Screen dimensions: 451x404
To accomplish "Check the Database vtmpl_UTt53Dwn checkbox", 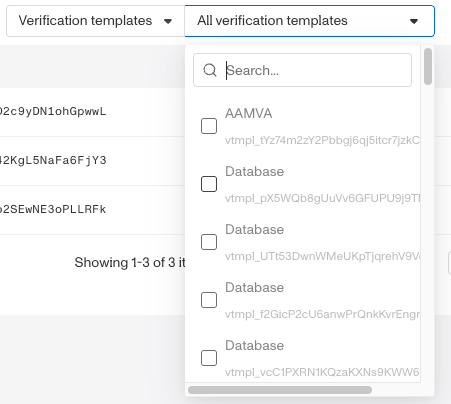I will [209, 242].
